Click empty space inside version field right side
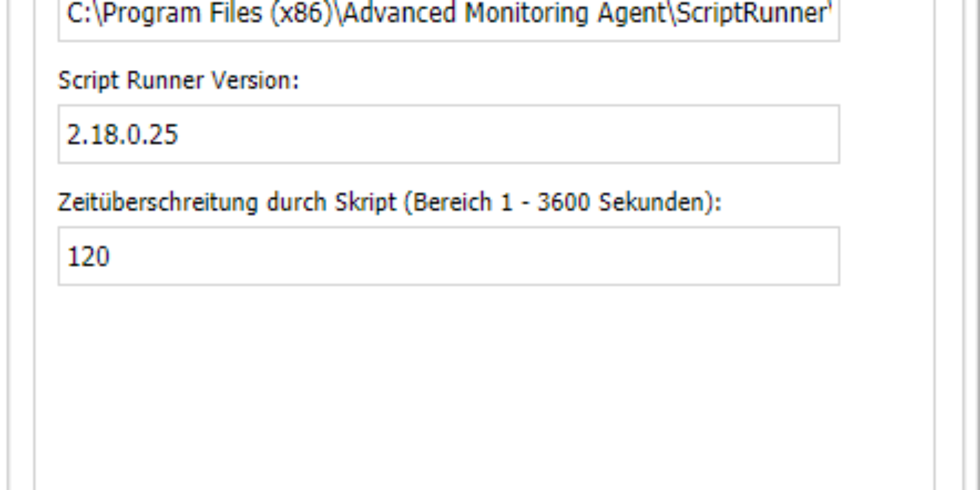The image size is (980, 490). (602, 134)
